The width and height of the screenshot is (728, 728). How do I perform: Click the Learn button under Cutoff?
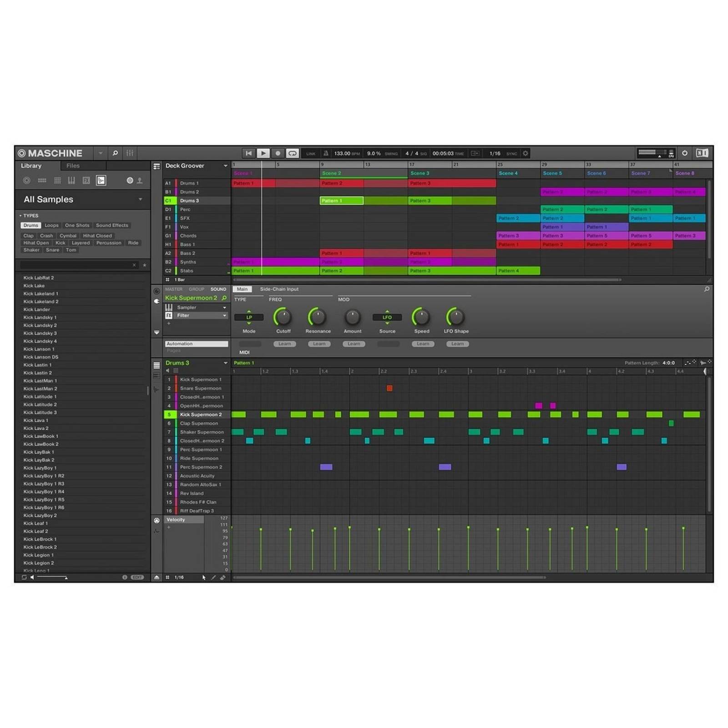(284, 344)
